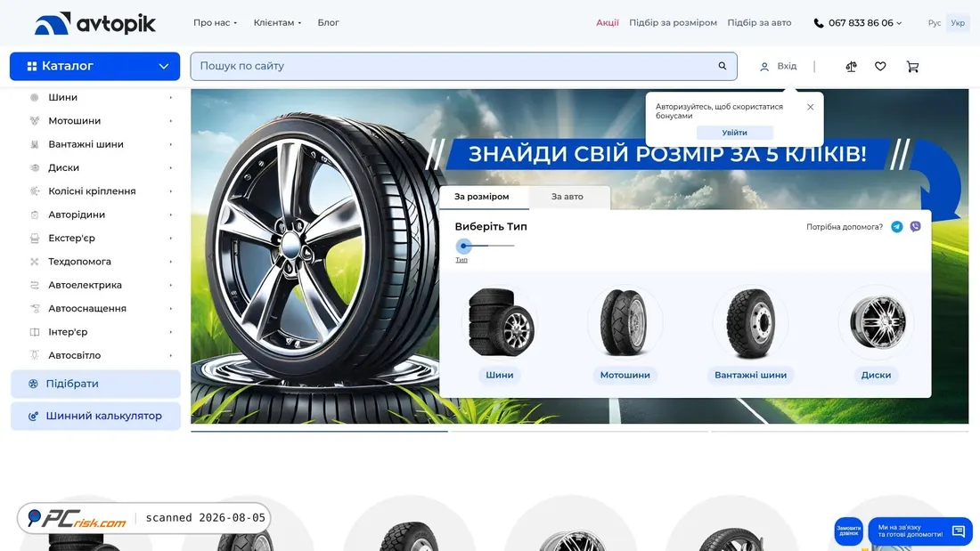Choose the Вантажні шини type label
The image size is (980, 551).
(751, 376)
